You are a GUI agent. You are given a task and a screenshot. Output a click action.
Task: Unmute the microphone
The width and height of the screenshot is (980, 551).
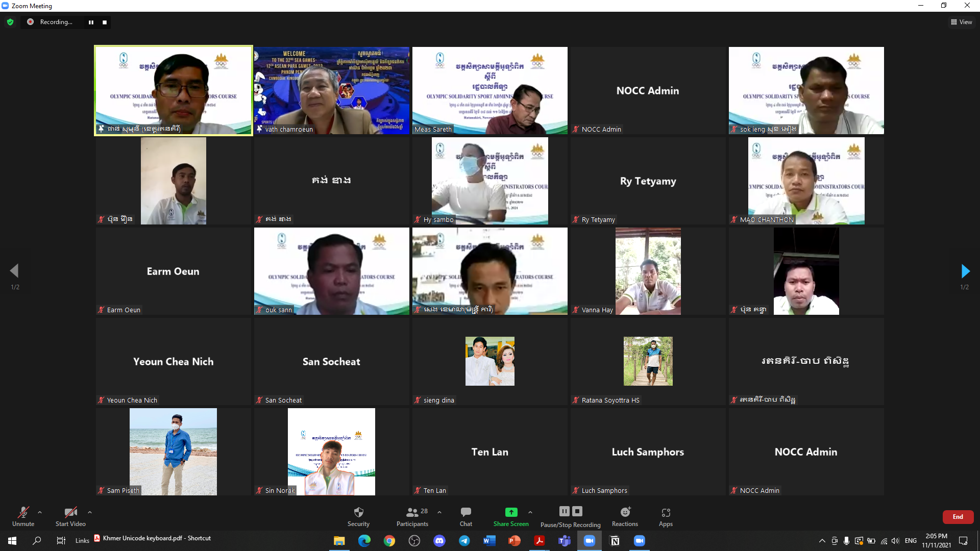[23, 512]
